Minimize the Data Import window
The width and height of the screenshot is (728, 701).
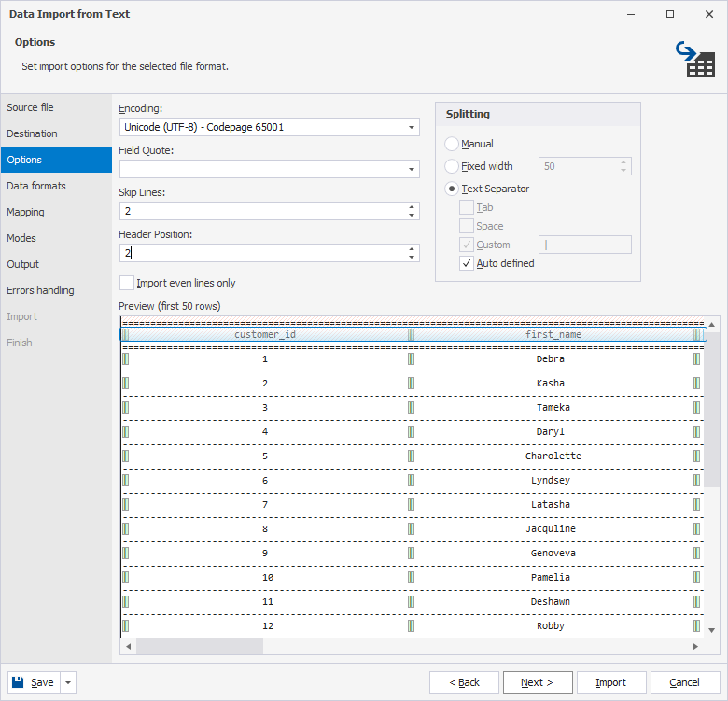click(x=631, y=14)
